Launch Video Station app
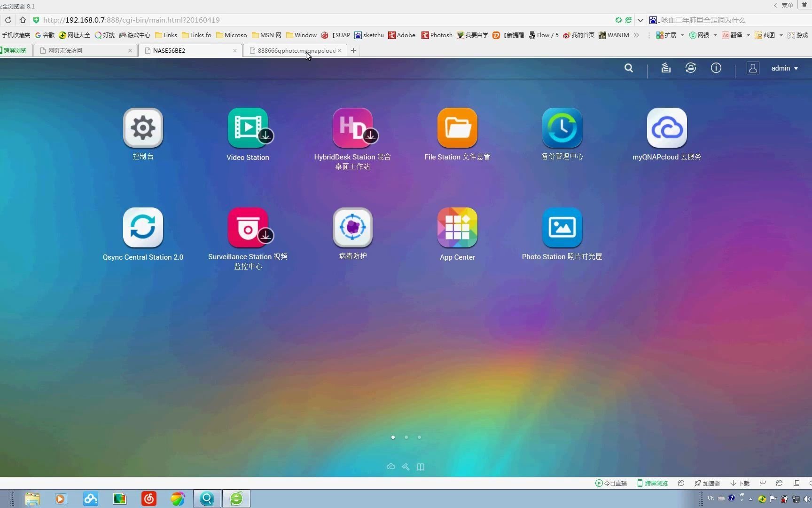Viewport: 812px width, 508px height. [x=248, y=128]
